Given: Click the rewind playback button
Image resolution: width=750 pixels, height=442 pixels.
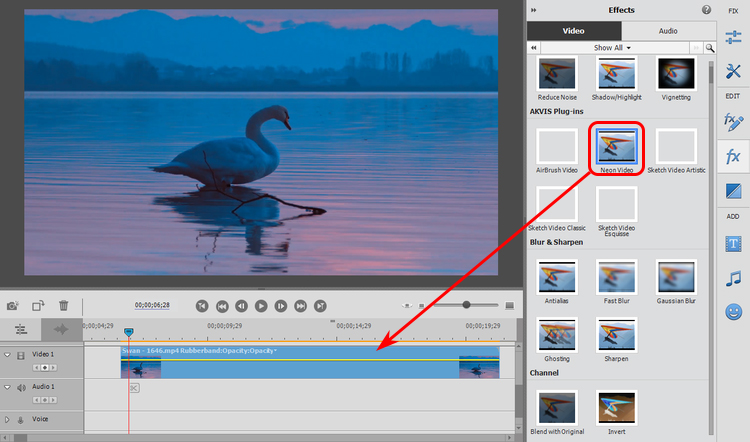Looking at the screenshot, I should pos(222,306).
